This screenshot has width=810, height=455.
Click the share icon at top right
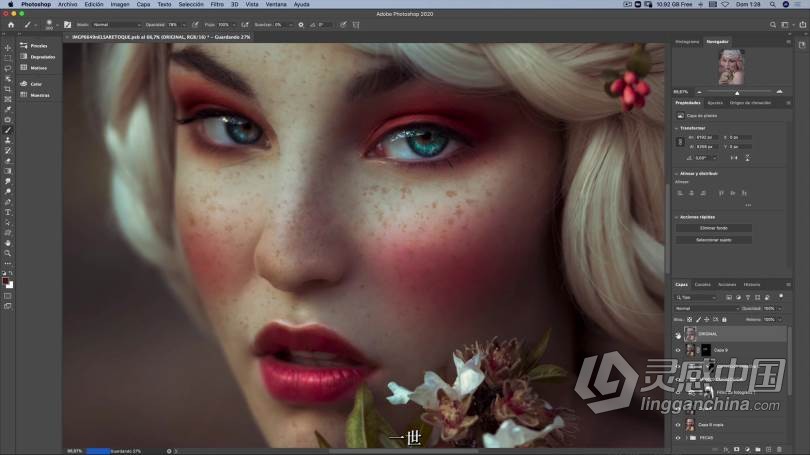coord(802,25)
